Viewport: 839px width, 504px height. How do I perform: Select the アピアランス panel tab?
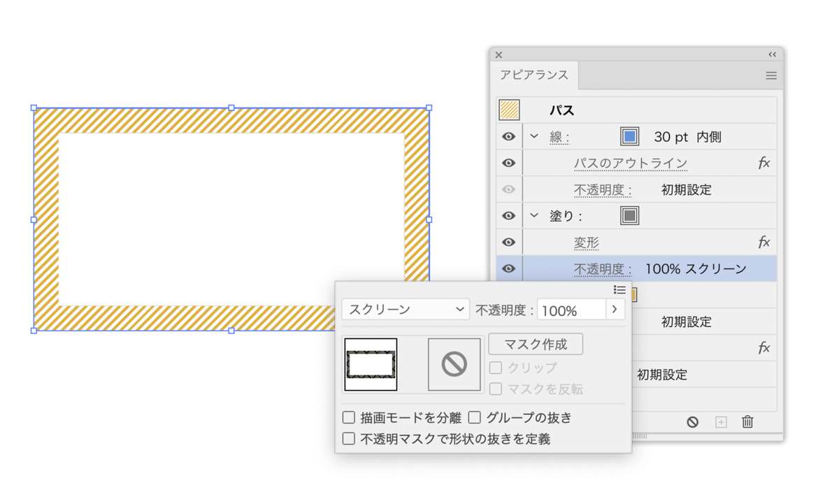[533, 75]
